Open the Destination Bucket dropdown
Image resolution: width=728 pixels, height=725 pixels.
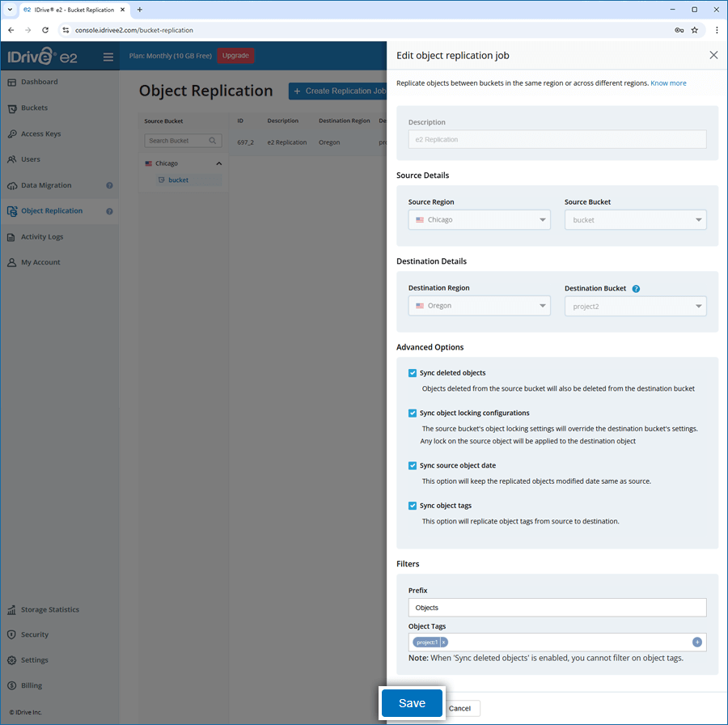pos(635,307)
